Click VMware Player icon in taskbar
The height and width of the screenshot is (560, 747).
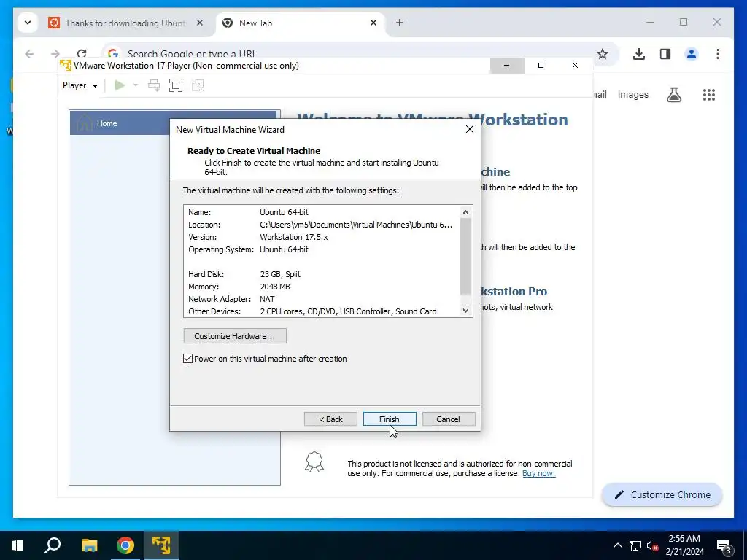coord(161,545)
